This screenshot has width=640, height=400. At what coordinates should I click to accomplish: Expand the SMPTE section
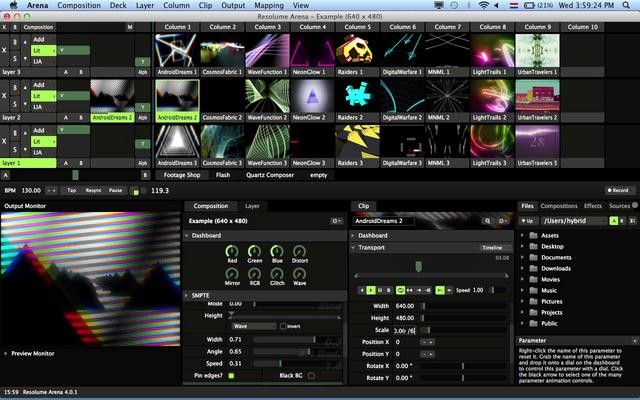187,296
